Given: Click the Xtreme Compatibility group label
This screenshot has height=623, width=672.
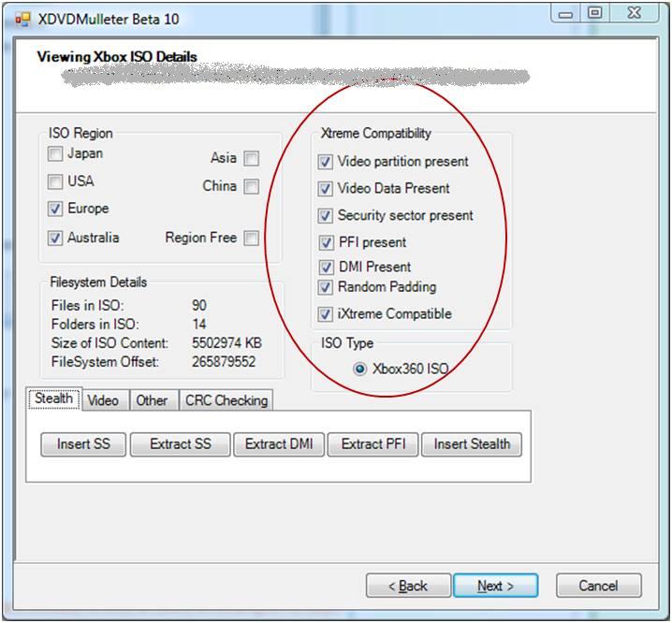Looking at the screenshot, I should tap(376, 133).
